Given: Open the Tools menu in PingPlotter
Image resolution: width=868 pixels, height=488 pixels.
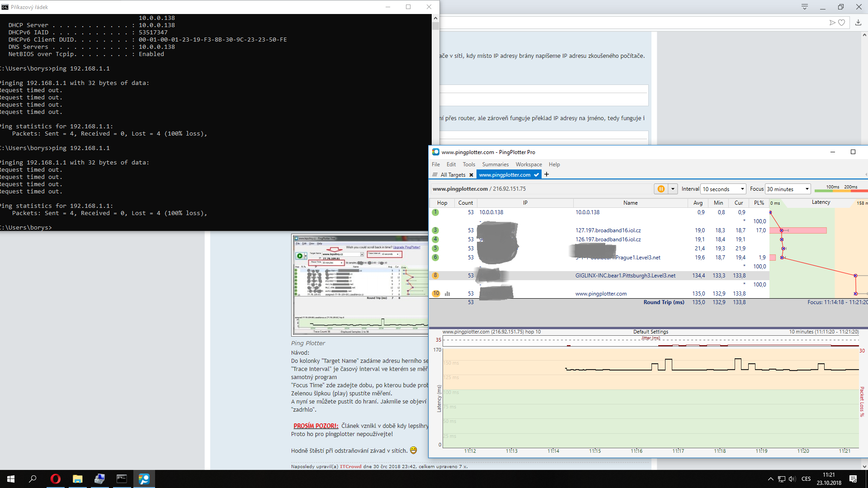Looking at the screenshot, I should [469, 164].
